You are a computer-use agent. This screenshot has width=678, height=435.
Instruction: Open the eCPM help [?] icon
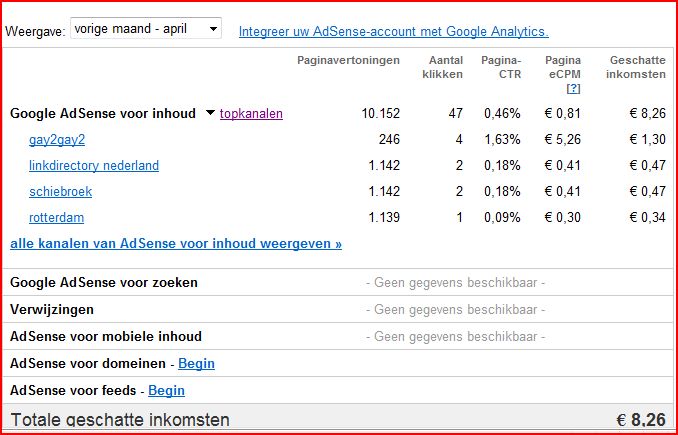click(573, 89)
